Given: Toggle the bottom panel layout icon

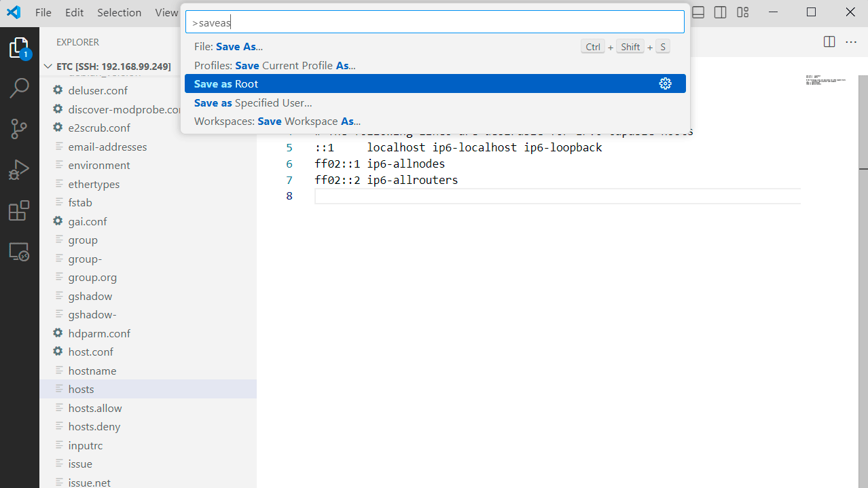Looking at the screenshot, I should coord(698,12).
